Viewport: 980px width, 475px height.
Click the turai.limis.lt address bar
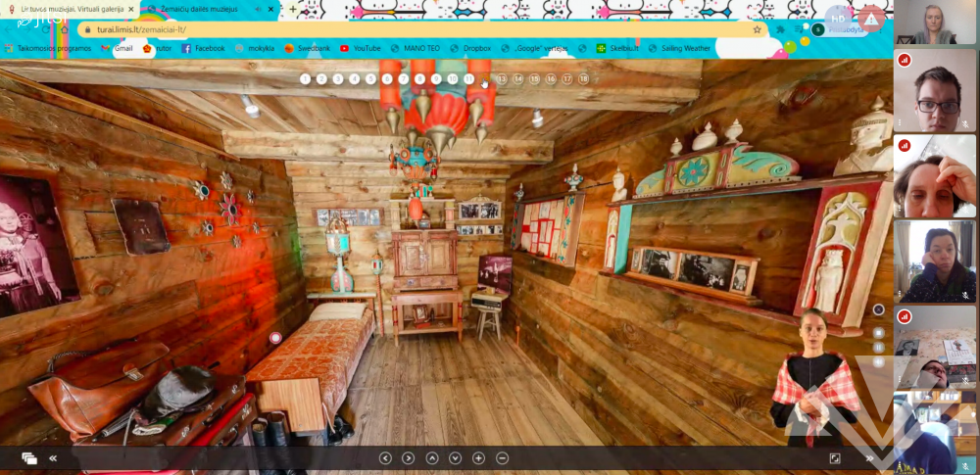click(x=421, y=29)
